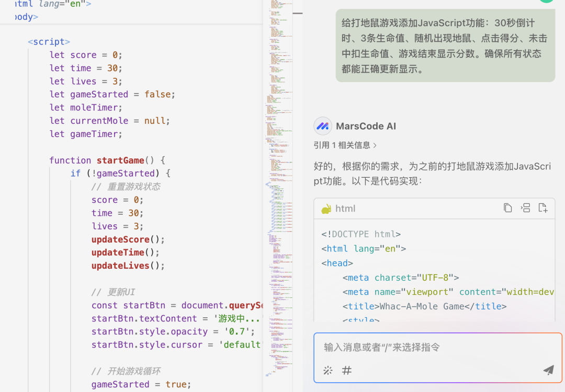Click the opening <script> tag
Screen dimensions: 565x392
point(49,42)
